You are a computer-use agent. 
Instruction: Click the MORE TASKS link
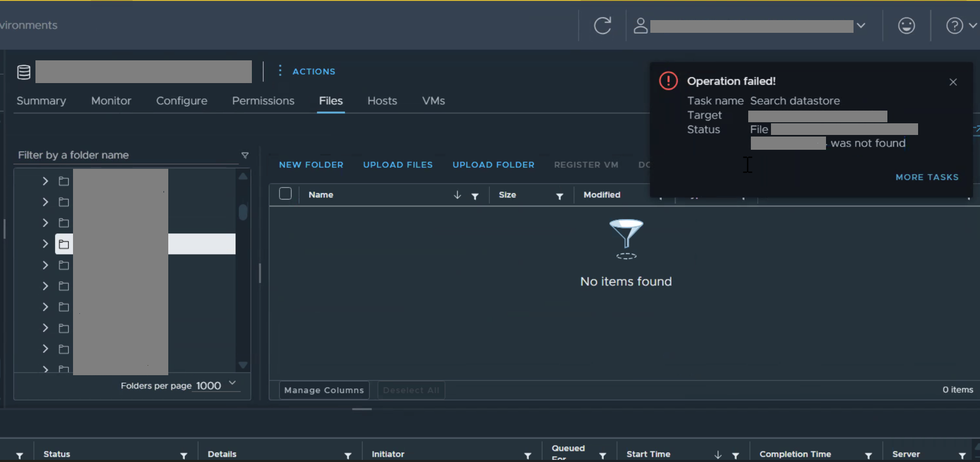pos(927,177)
